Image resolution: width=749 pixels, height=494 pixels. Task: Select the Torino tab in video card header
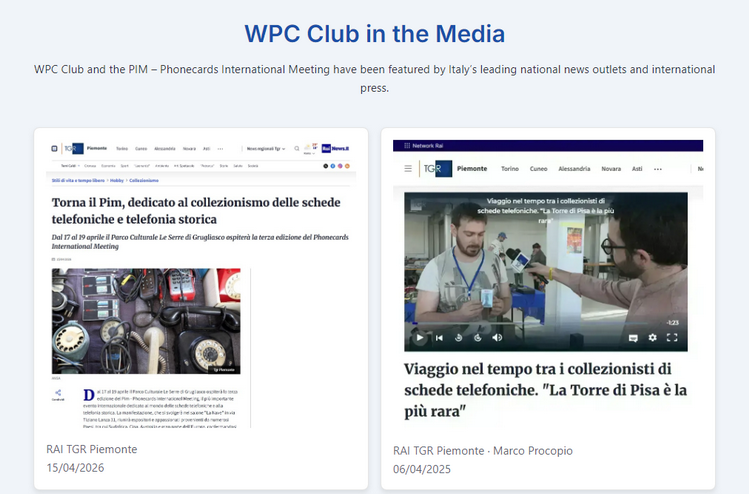coord(510,169)
